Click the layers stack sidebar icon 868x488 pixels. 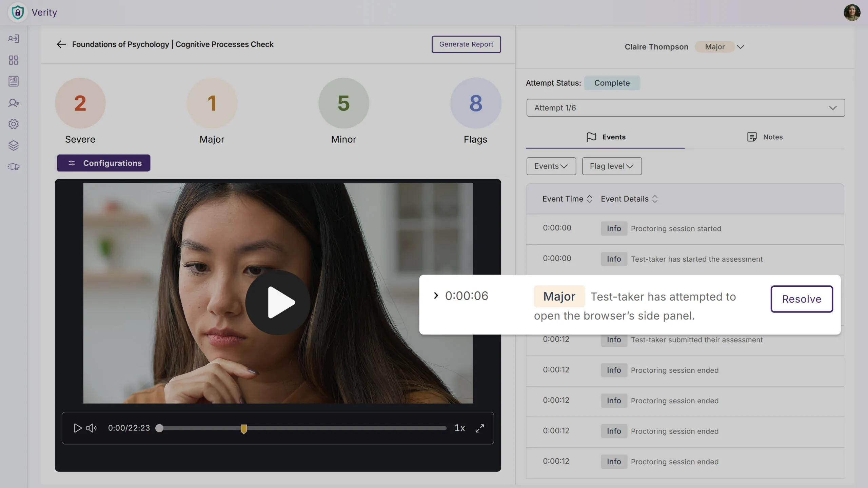click(14, 145)
